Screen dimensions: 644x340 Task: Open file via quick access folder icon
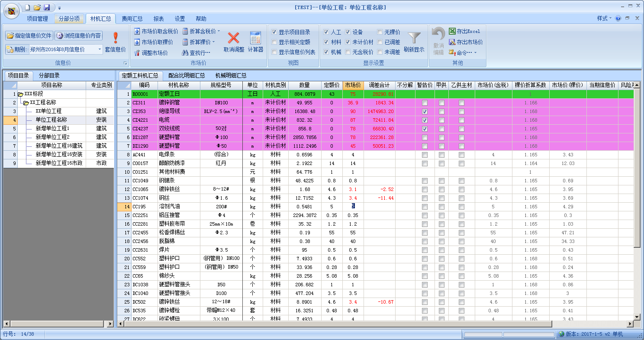(37, 7)
